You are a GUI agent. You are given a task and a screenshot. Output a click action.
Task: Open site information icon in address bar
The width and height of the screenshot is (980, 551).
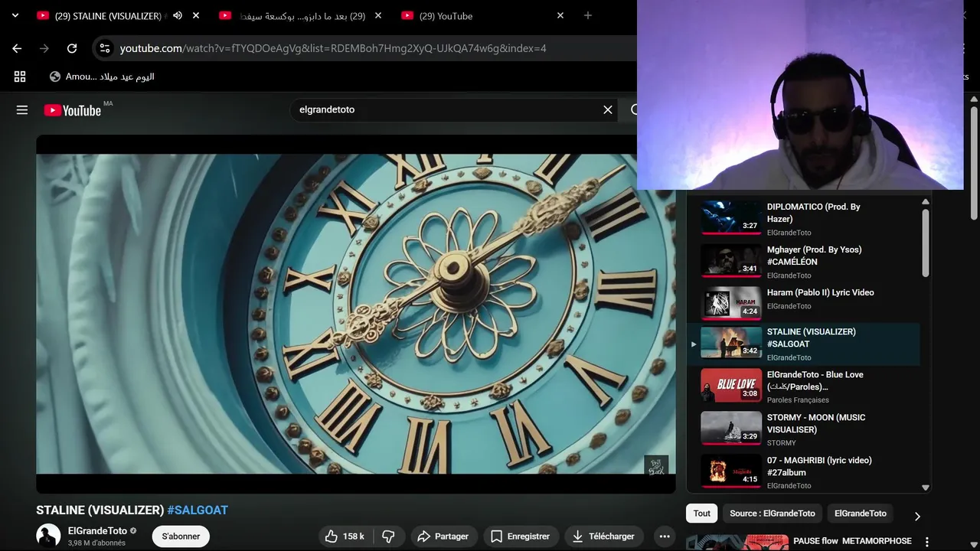pos(105,48)
